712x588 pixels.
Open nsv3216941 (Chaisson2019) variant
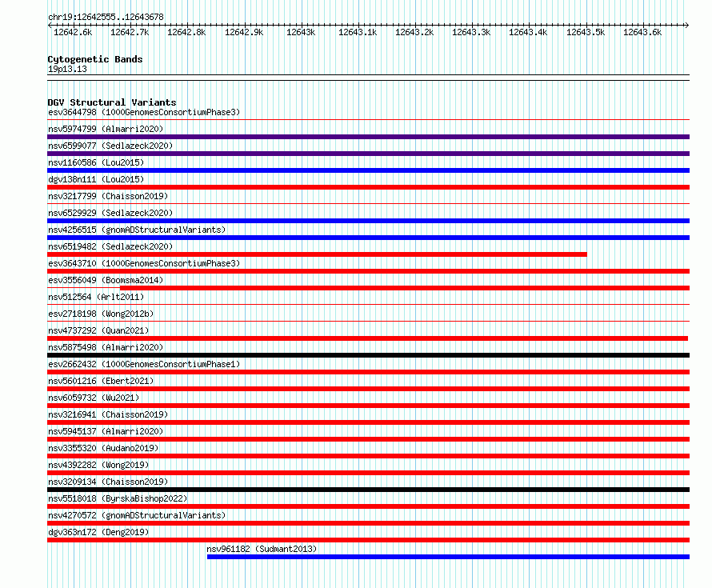(x=108, y=414)
